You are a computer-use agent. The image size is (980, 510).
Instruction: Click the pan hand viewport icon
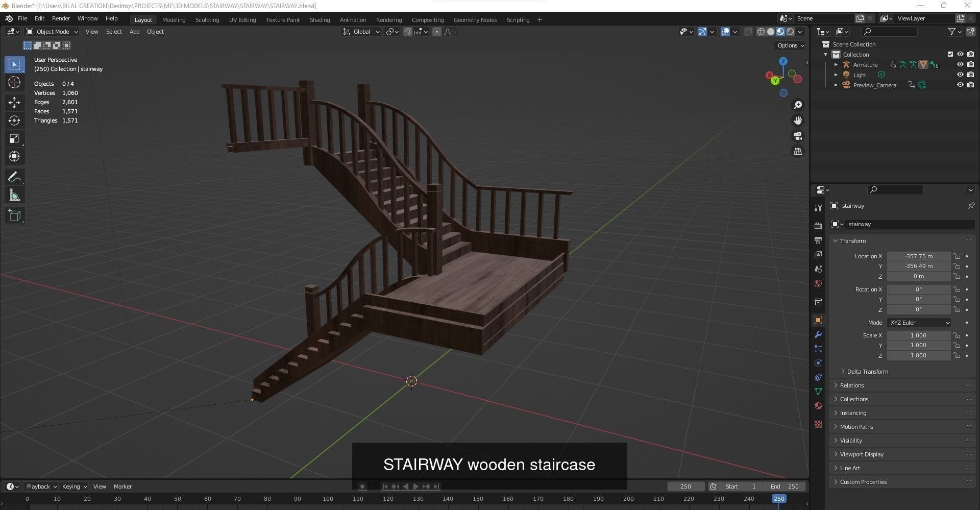point(798,120)
